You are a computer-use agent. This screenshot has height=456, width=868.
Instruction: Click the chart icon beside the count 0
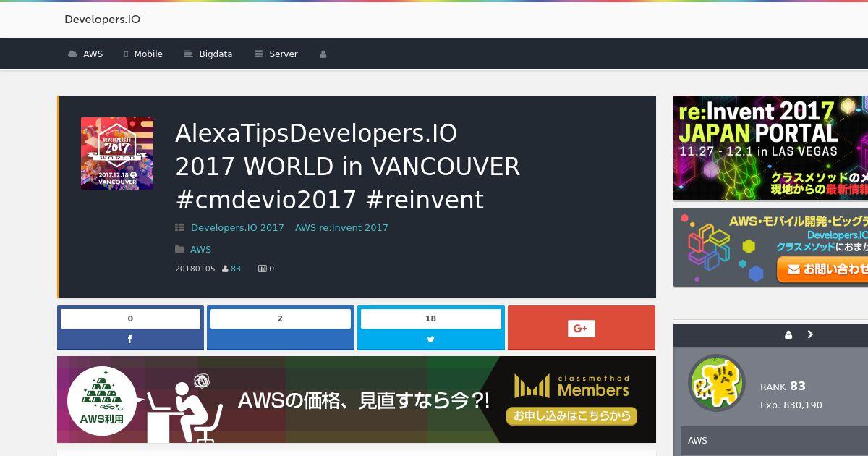(x=263, y=269)
